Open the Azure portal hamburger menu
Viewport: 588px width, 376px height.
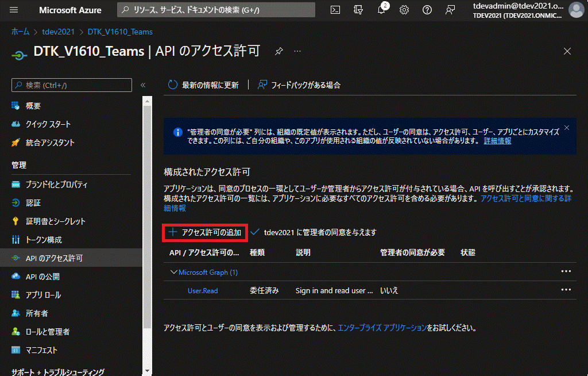pyautogui.click(x=14, y=10)
